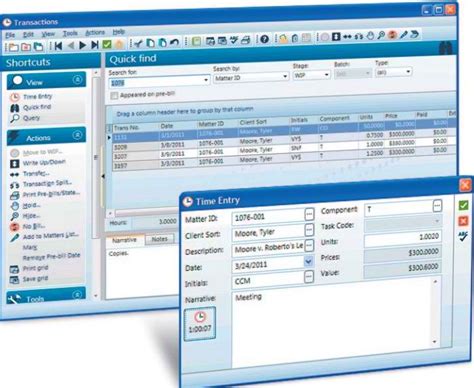Click the Hold hand icon in toolbar

tap(370, 35)
